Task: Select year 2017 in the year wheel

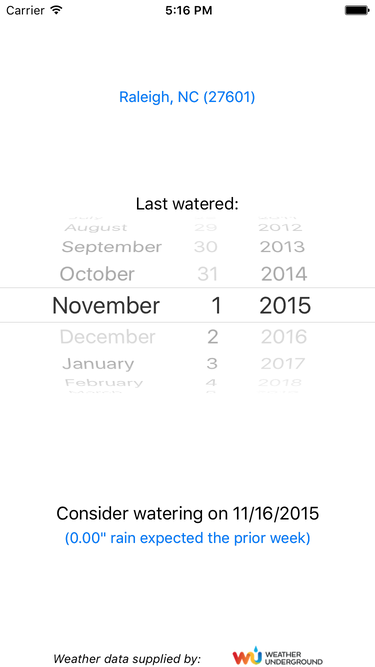Action: point(283,364)
